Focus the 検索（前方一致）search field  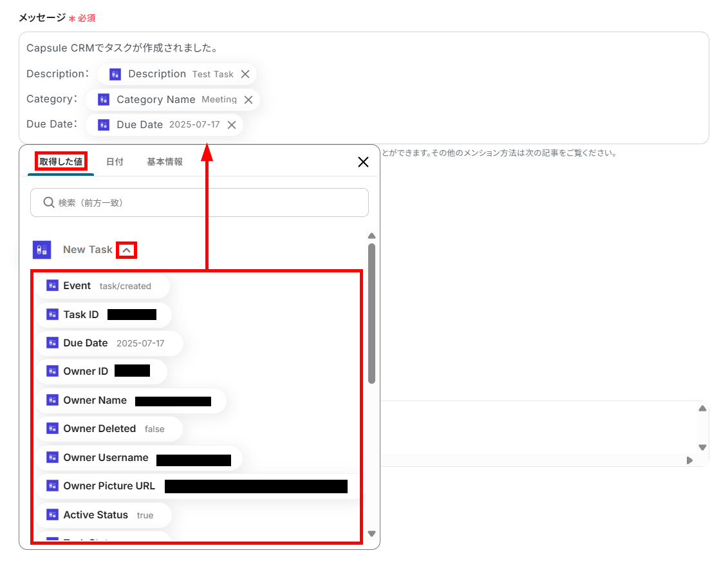pyautogui.click(x=199, y=202)
